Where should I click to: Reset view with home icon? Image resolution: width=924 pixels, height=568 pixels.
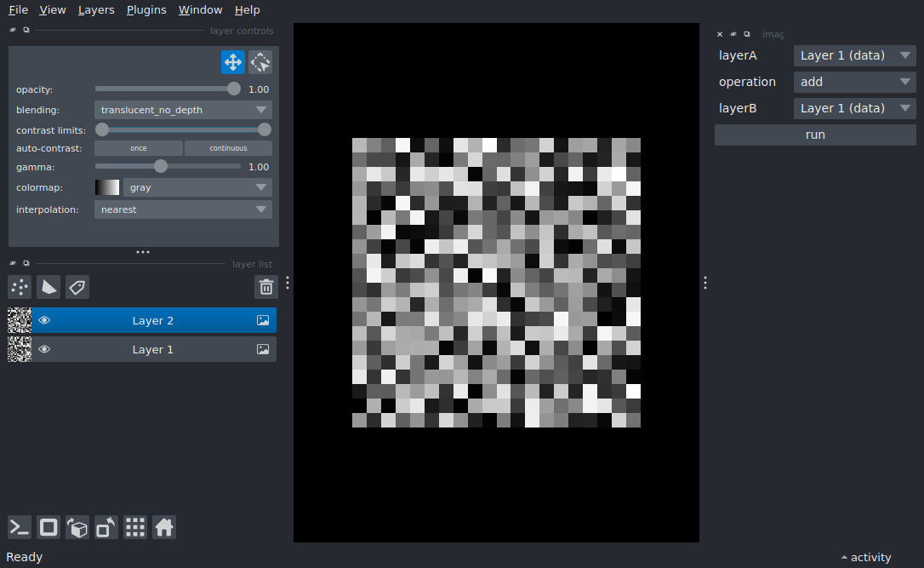(x=164, y=527)
